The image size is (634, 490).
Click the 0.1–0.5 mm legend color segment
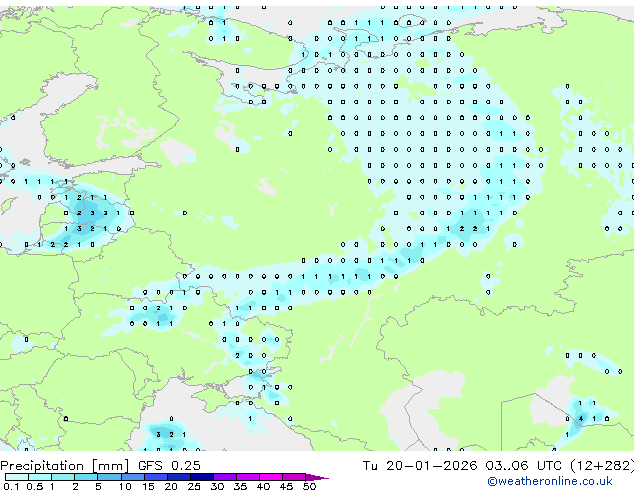[17, 477]
